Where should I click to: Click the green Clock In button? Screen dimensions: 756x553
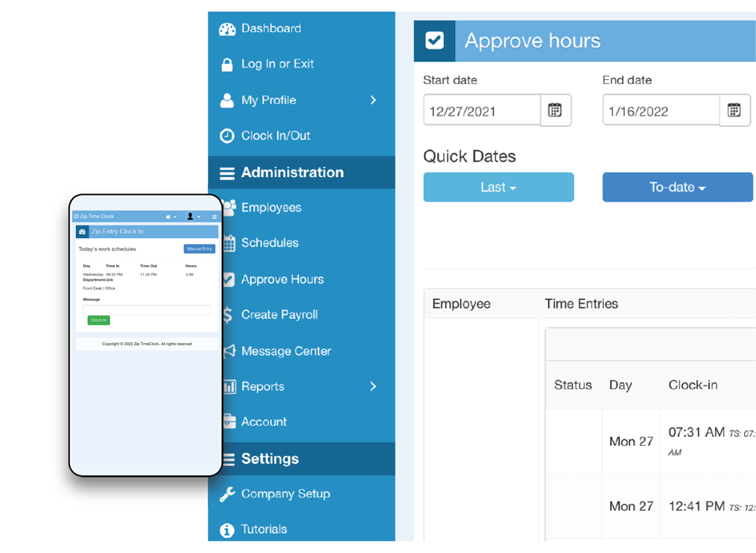pyautogui.click(x=98, y=320)
